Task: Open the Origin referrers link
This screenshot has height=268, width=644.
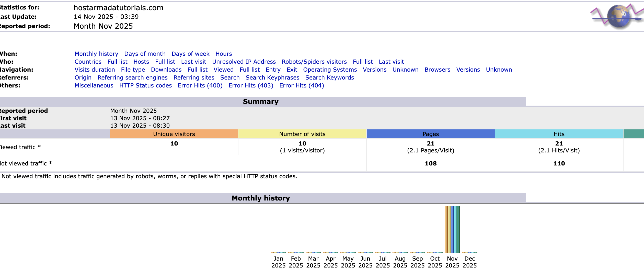Action: click(x=83, y=78)
